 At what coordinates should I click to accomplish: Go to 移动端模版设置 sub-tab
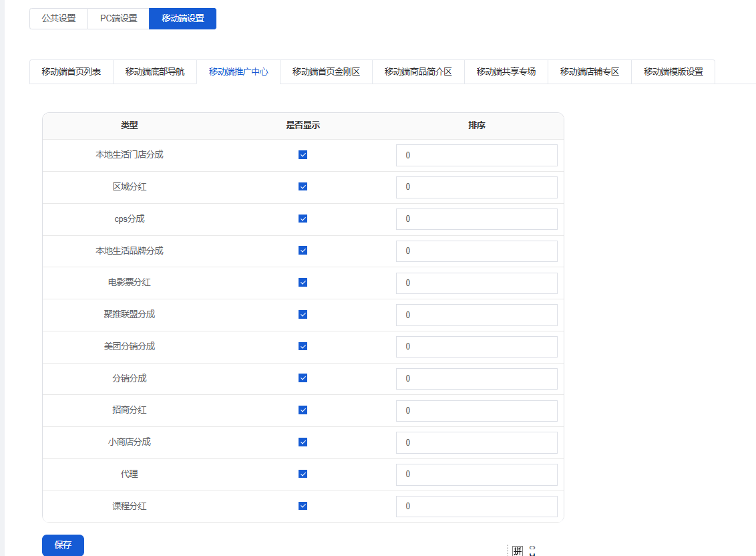tap(673, 72)
